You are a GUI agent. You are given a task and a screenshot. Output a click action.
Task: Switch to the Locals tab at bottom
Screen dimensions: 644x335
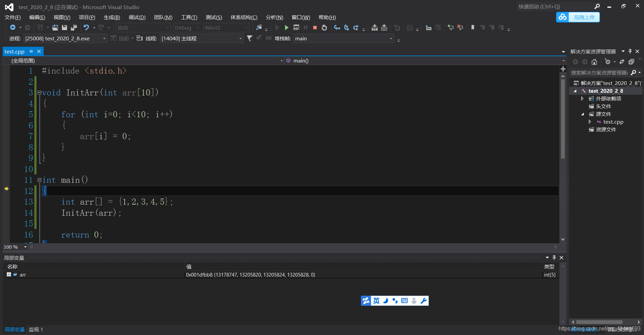point(14,329)
